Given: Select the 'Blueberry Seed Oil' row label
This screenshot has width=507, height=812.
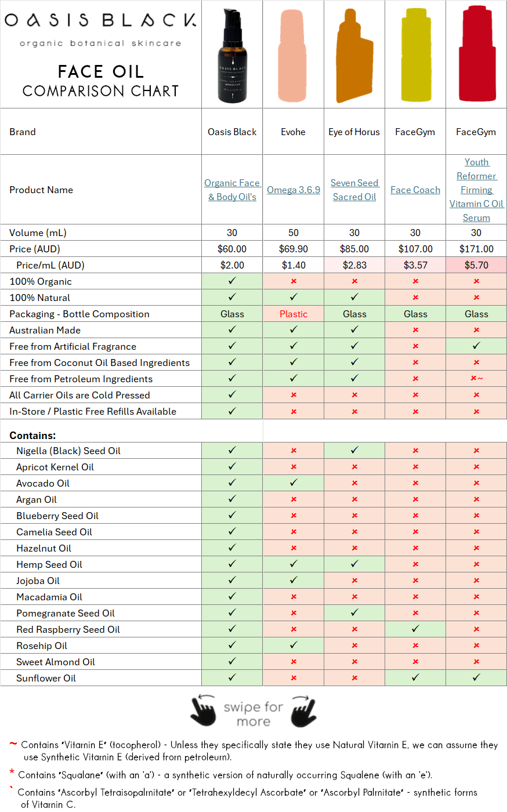Looking at the screenshot, I should [x=57, y=516].
